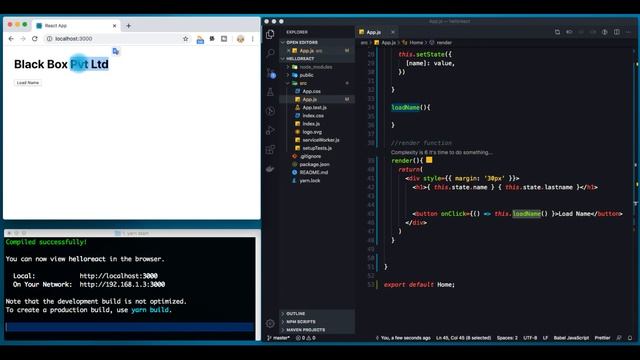Screen dimensions: 640x360
Task: Click the Load Name button on the web page
Action: (x=28, y=83)
